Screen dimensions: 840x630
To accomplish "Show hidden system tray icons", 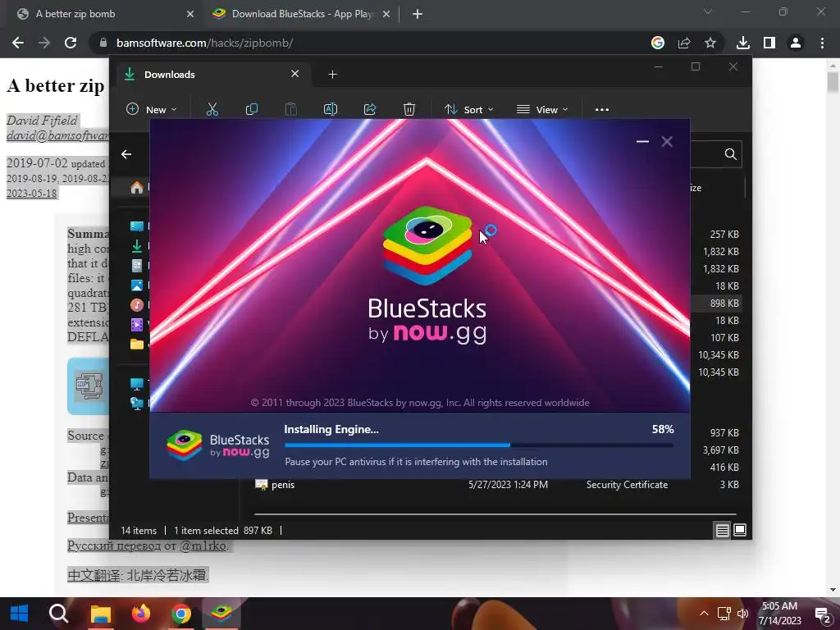I will [x=704, y=614].
